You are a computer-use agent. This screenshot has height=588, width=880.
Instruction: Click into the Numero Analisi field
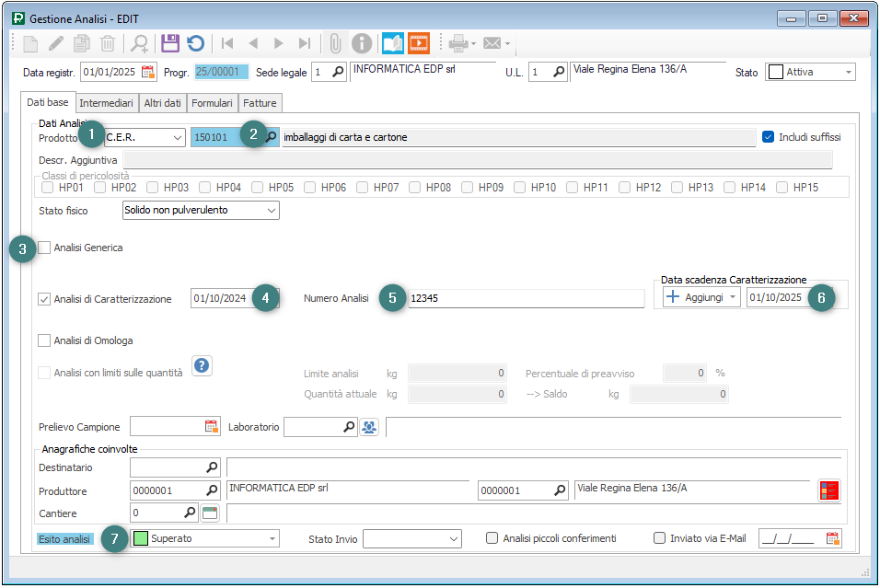[525, 298]
